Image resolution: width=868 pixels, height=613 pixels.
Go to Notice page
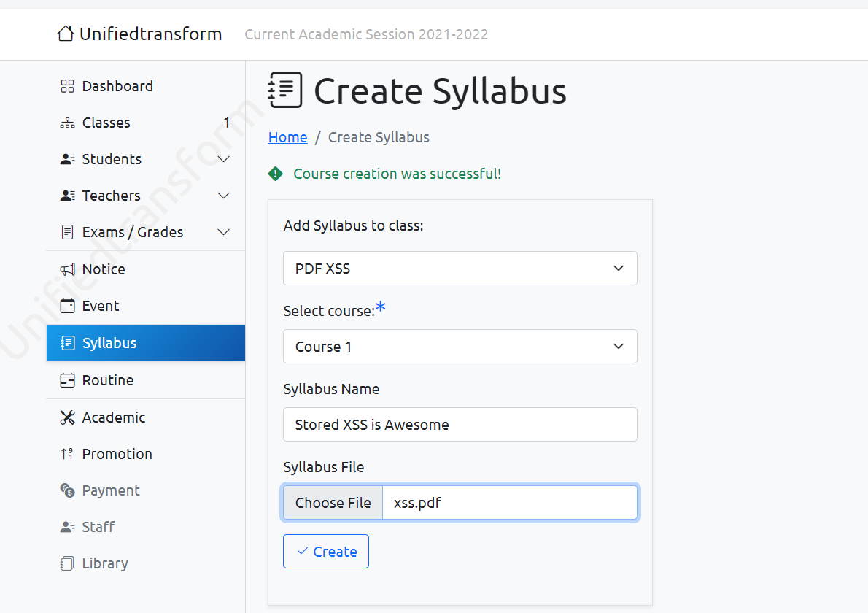click(146, 270)
